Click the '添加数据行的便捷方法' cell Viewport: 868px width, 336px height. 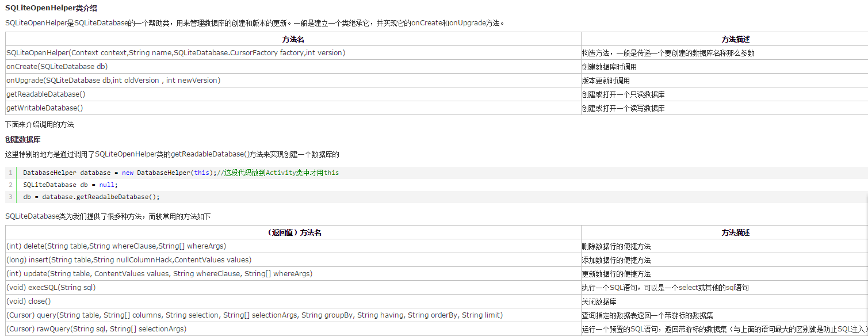click(725, 260)
